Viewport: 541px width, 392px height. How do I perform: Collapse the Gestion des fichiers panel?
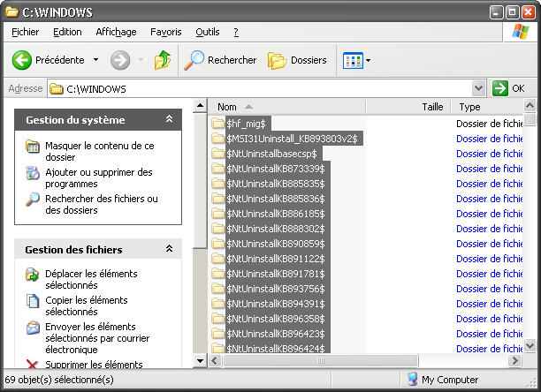(169, 249)
